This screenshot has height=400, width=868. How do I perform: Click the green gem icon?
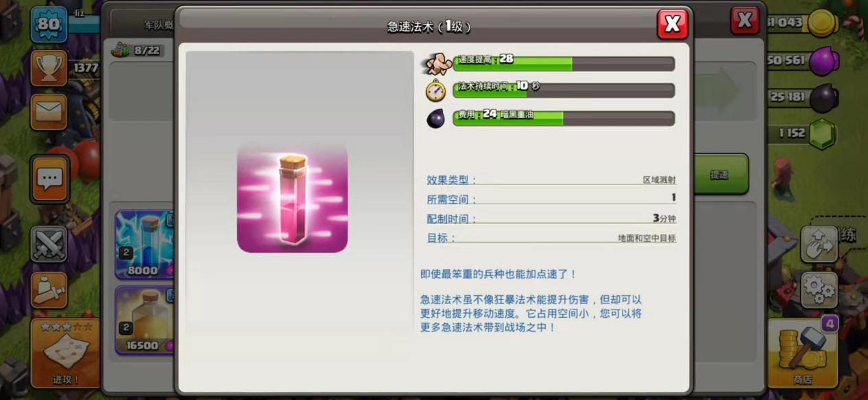[x=823, y=134]
